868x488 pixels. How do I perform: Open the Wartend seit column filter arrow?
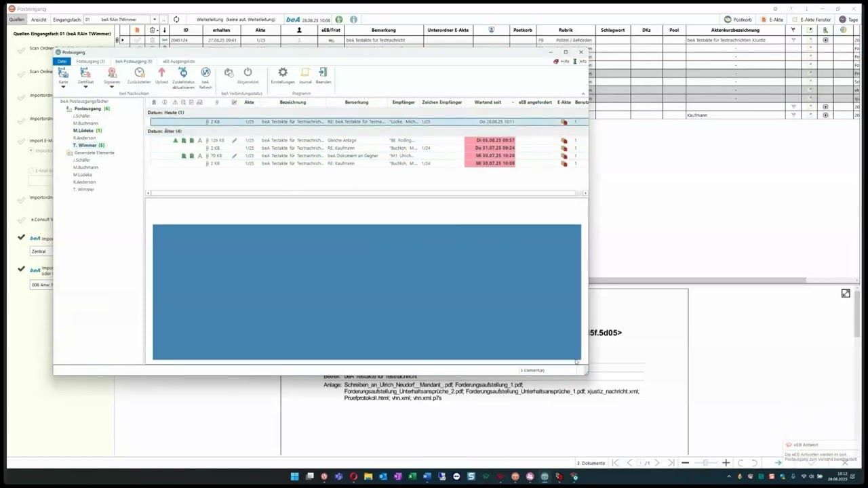pos(513,102)
